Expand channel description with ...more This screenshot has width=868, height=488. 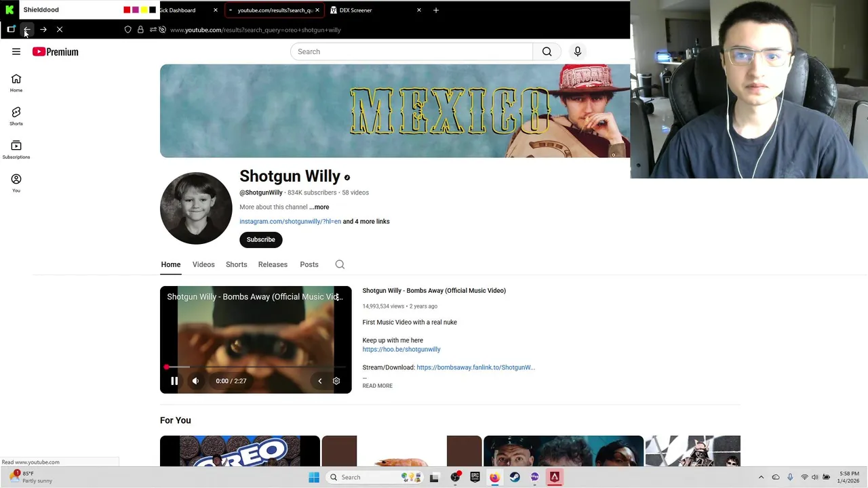tap(319, 207)
